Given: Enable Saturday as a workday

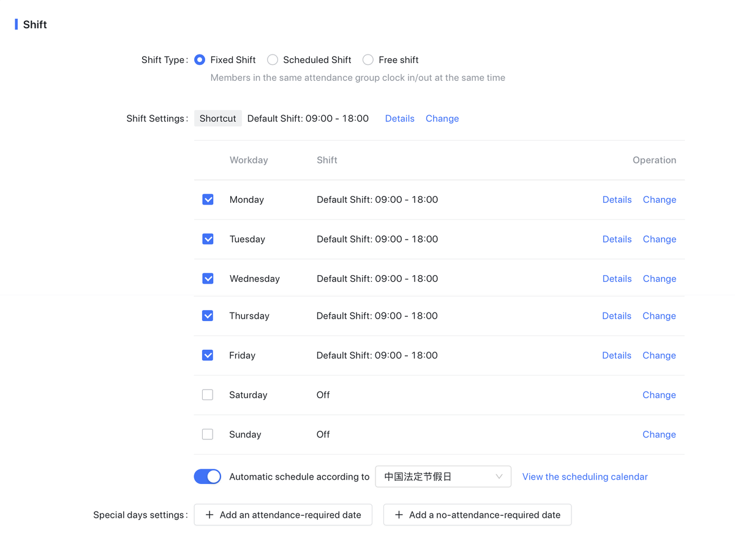Looking at the screenshot, I should point(208,395).
